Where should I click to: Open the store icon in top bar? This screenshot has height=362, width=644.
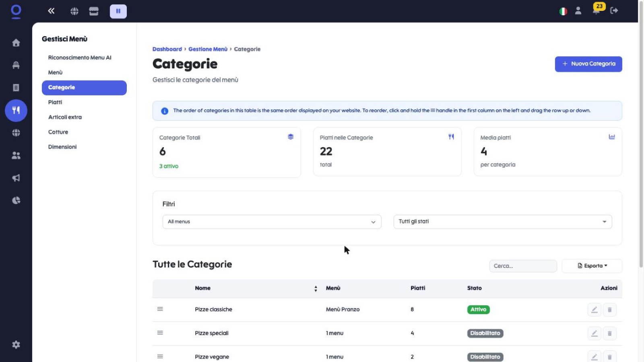[x=94, y=11]
